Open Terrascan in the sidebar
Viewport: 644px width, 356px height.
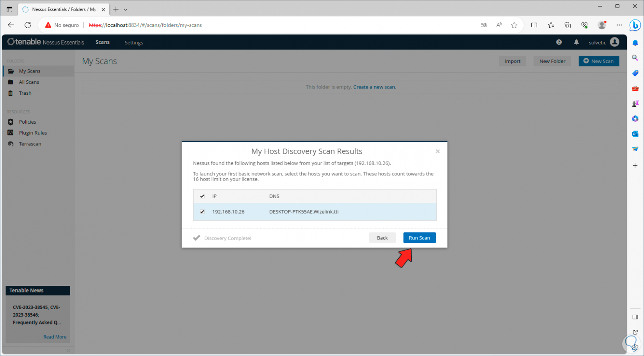30,143
